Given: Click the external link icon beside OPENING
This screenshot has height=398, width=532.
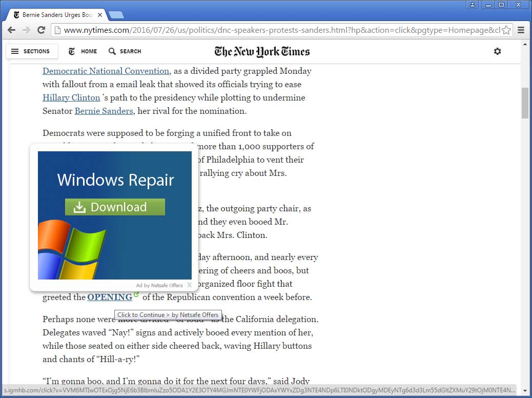Looking at the screenshot, I should pos(136,294).
